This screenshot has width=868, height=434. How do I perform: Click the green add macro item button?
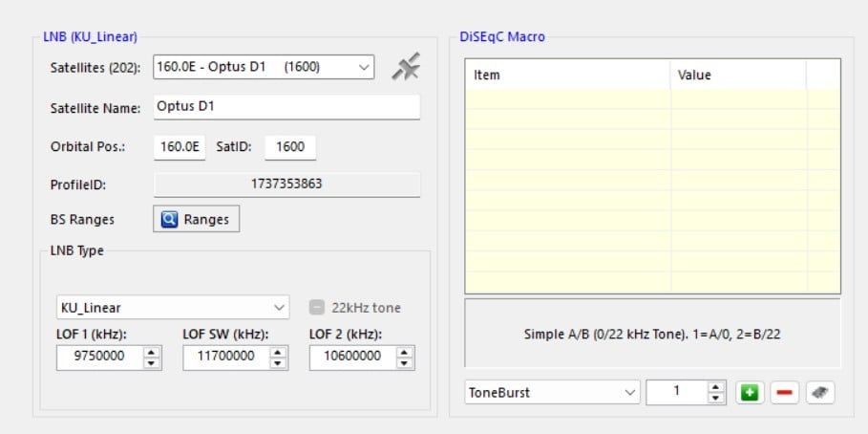(x=750, y=393)
